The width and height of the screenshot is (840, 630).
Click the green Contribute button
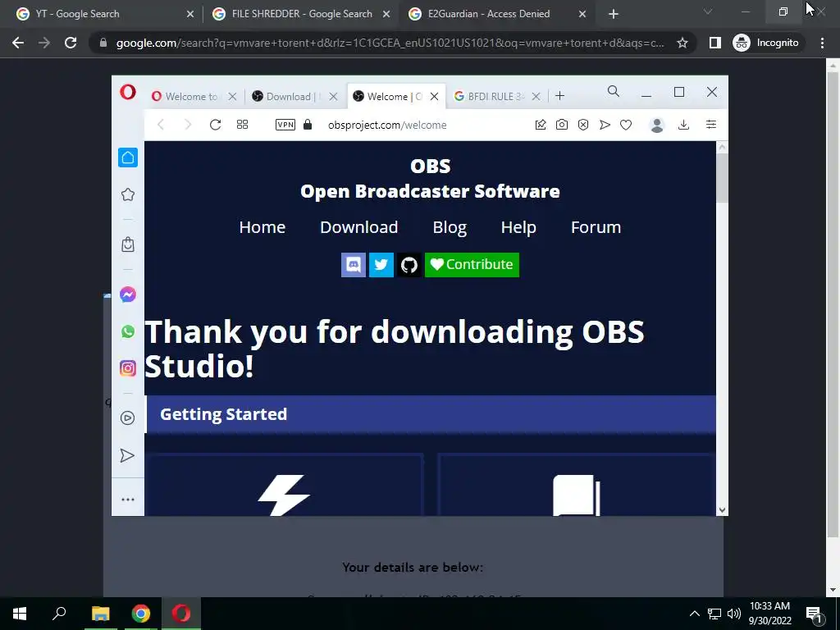pos(472,265)
